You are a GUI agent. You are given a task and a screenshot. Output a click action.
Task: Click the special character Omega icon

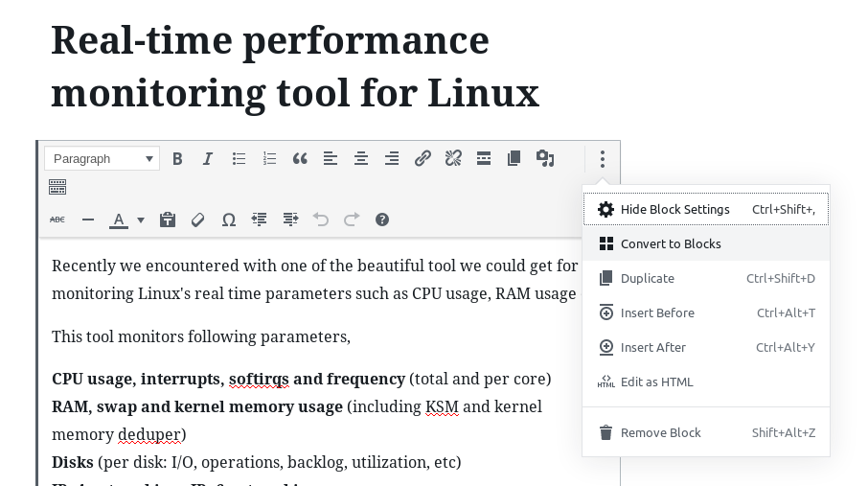229,220
